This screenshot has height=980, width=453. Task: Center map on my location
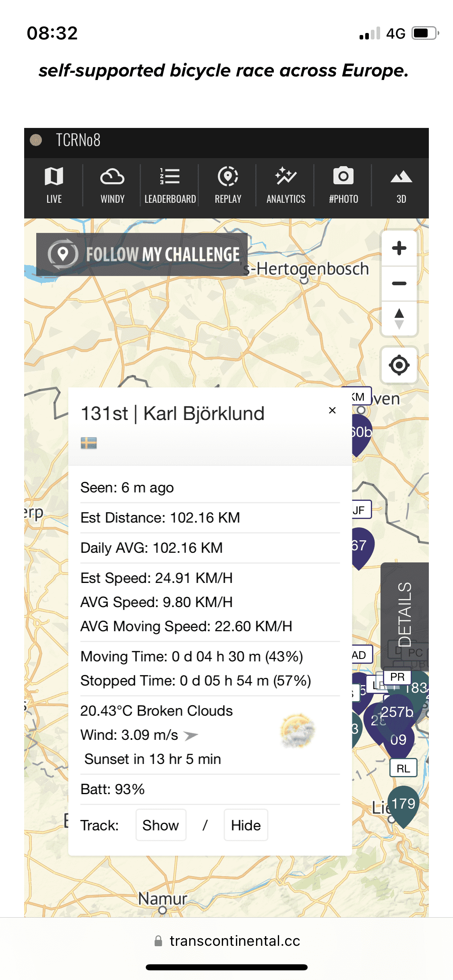pos(399,365)
